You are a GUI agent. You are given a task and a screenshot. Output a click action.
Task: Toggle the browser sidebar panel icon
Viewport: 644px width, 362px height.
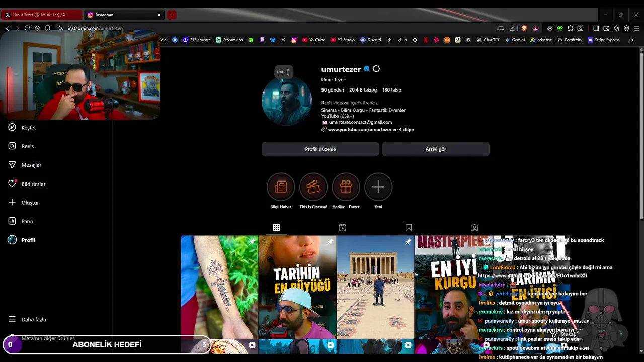[x=596, y=28]
